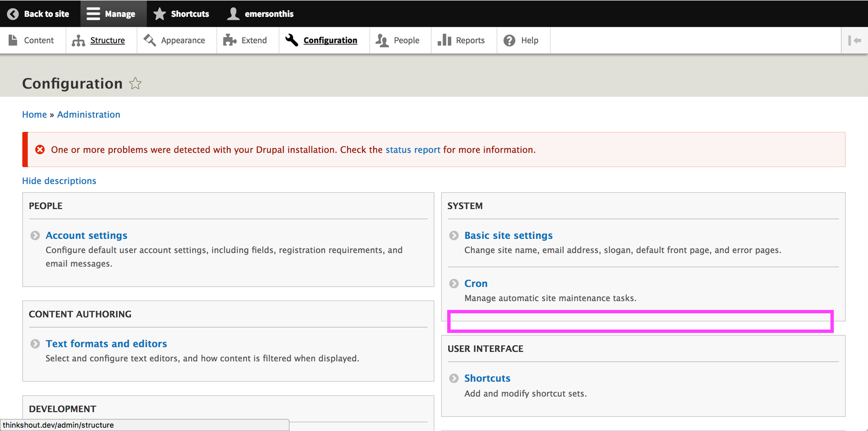Viewport: 868px width, 431px height.
Task: Open the status report link
Action: (x=413, y=150)
